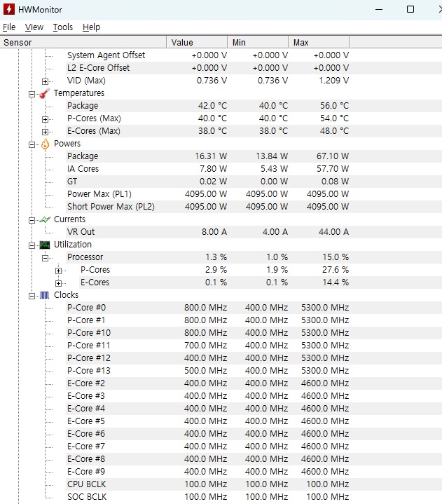Click the Clocks square wave icon
Screen dimensions: 442x504
pos(45,295)
